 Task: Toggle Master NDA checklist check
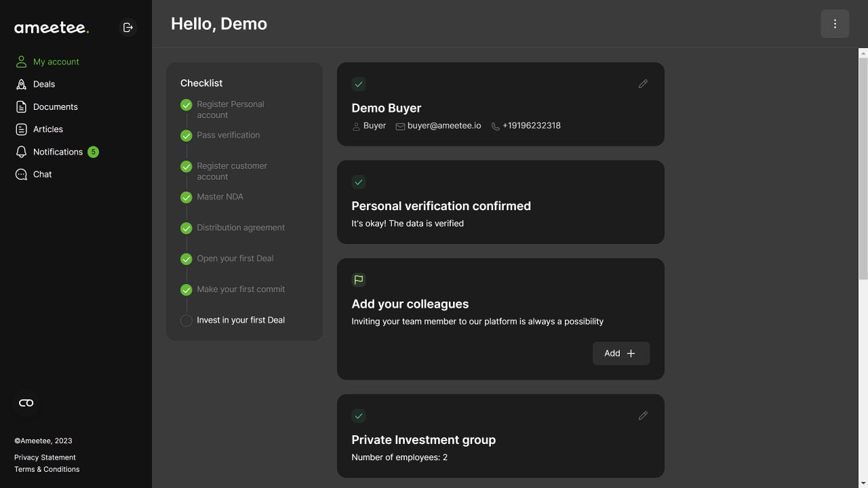186,197
